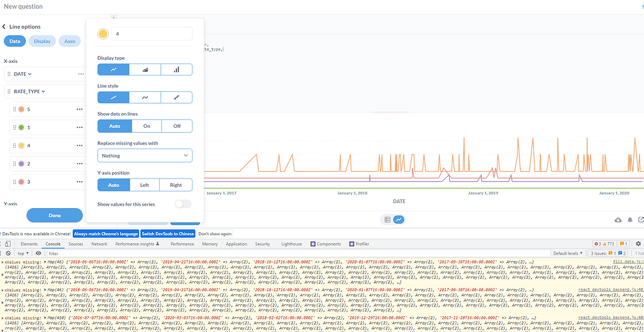The height and width of the screenshot is (332, 644).
Task: Toggle Show values for this series
Action: coord(182,204)
